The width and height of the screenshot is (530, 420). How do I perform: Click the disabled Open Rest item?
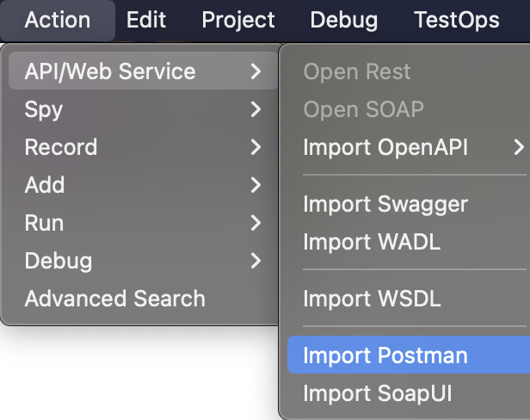pyautogui.click(x=357, y=71)
